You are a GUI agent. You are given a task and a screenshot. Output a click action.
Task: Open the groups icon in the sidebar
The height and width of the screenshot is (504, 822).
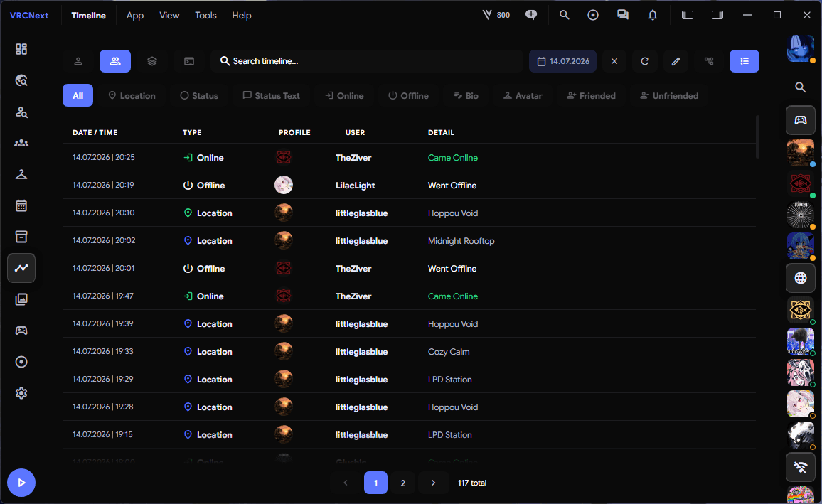click(x=21, y=143)
